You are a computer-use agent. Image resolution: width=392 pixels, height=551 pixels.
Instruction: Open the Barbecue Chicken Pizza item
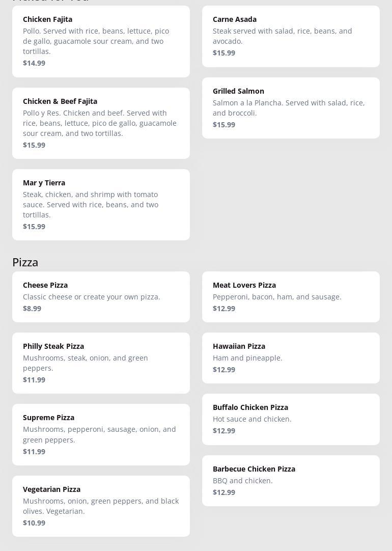pos(291,480)
